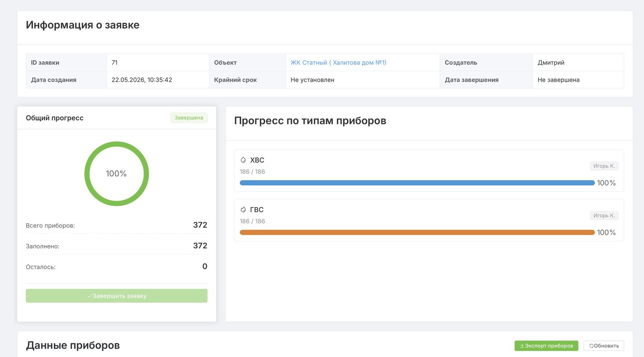Click the request ID value 71

[115, 62]
